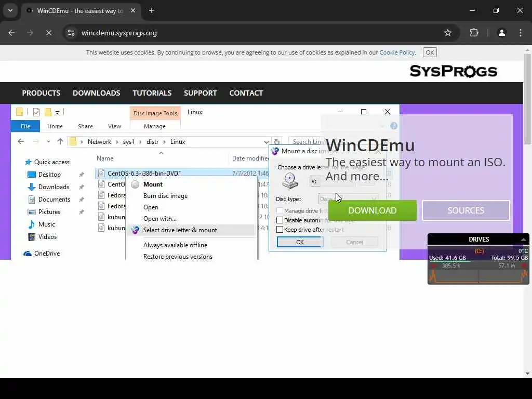The height and width of the screenshot is (399, 532).
Task: Sort by the Date modified column
Action: coord(250,158)
